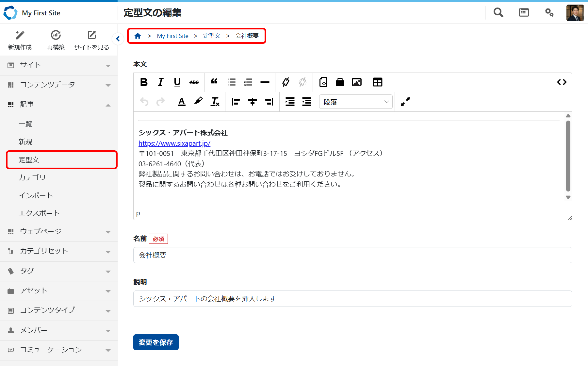Open fullscreen editor mode
This screenshot has height=366, width=588.
tap(405, 102)
